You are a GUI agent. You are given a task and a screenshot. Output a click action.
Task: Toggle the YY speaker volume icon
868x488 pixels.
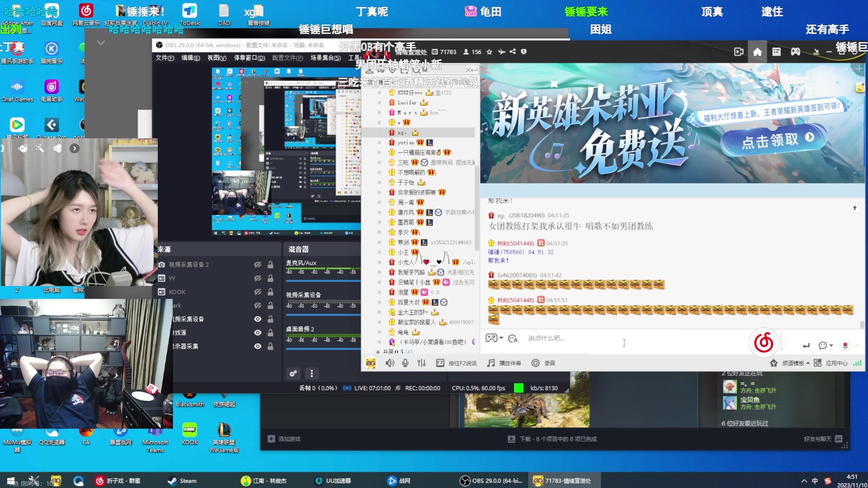tap(390, 363)
